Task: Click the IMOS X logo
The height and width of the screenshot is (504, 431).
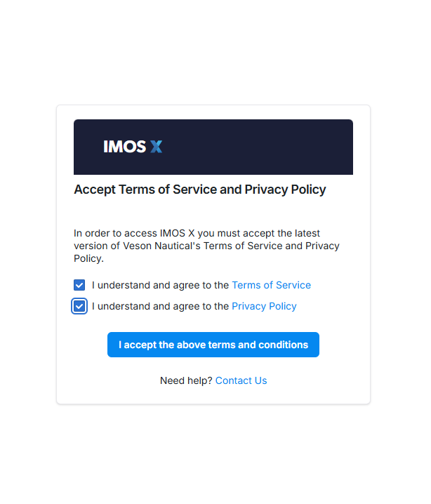Action: point(133,147)
